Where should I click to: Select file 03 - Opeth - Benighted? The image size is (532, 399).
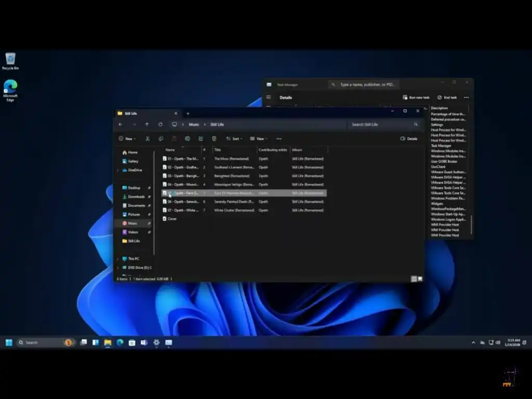[244, 176]
